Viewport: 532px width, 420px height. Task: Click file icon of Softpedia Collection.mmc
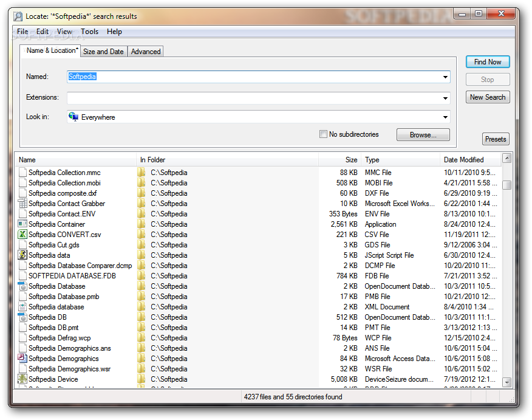coord(22,172)
